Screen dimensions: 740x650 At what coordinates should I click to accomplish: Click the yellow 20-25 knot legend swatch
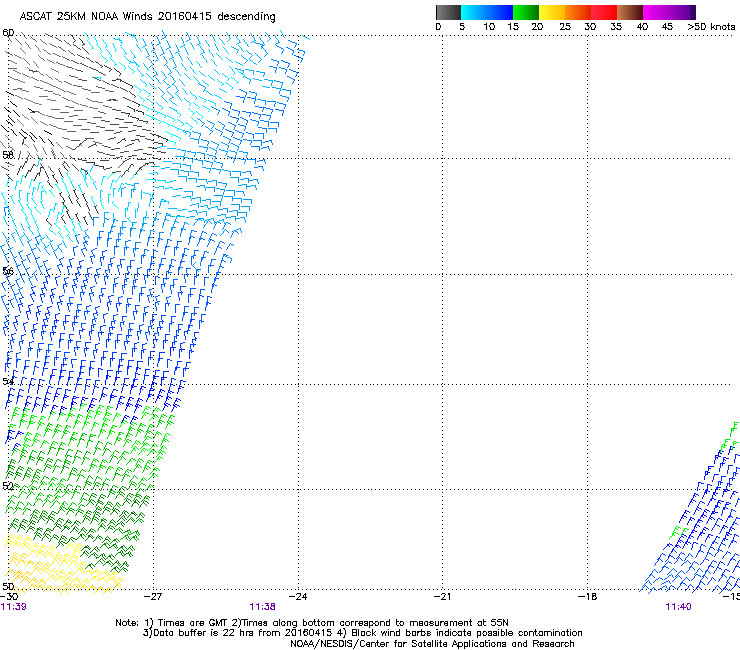[x=552, y=12]
